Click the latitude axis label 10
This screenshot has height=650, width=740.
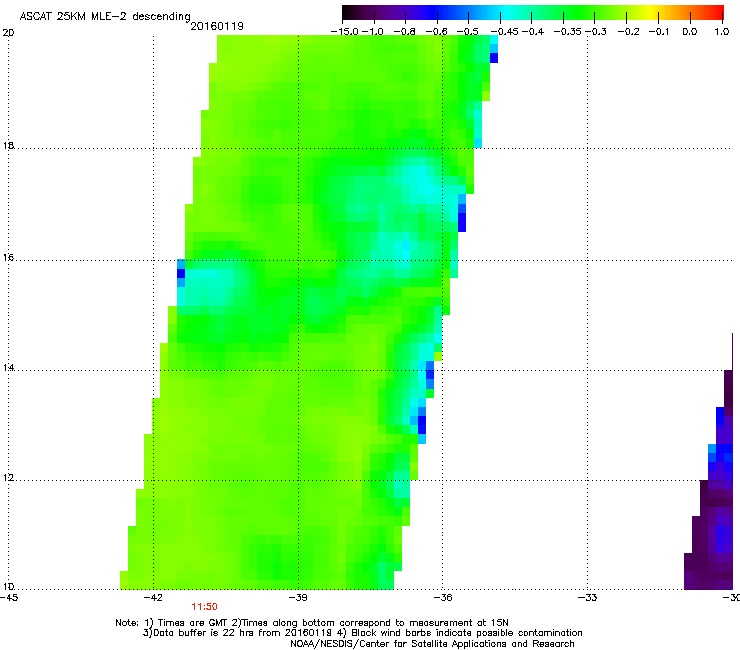pos(8,587)
